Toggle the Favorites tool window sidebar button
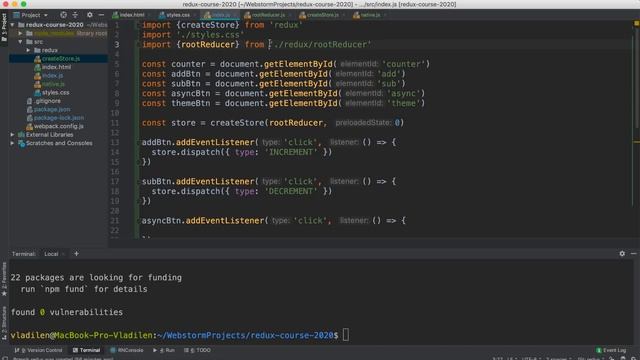640x360 pixels. pos(4,279)
